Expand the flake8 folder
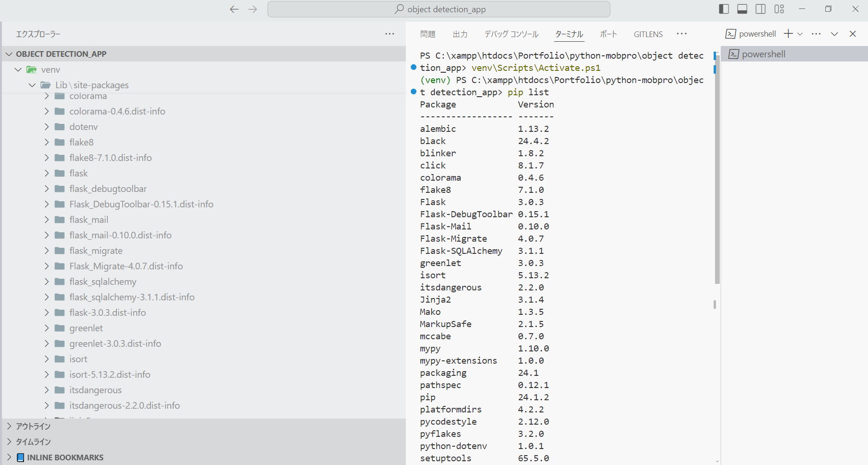Viewport: 868px width, 465px height. click(46, 142)
